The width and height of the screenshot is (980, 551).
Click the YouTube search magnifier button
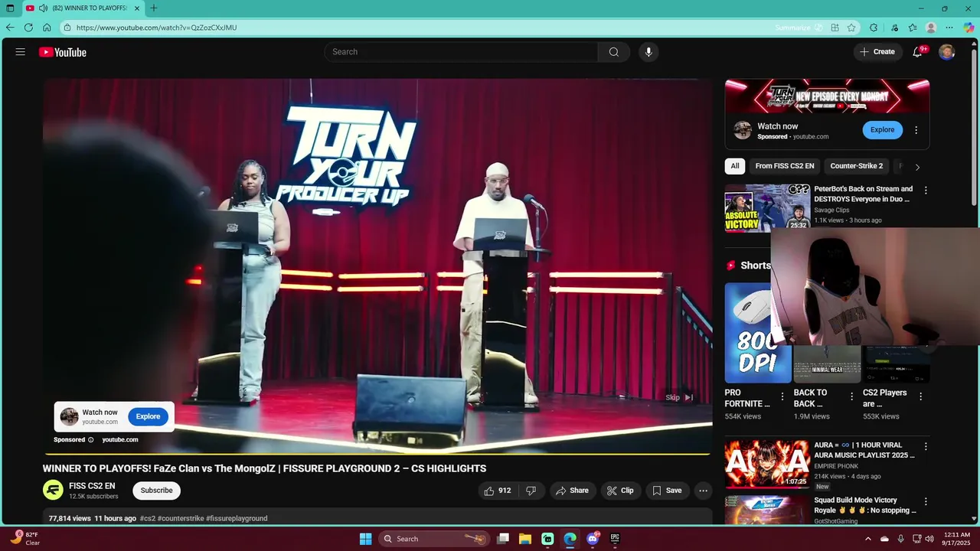click(x=614, y=52)
